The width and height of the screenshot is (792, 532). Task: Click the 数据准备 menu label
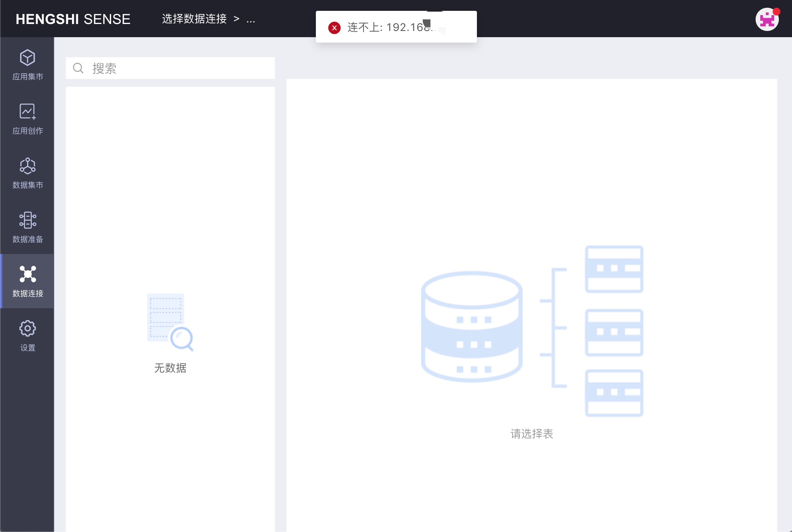coord(27,239)
